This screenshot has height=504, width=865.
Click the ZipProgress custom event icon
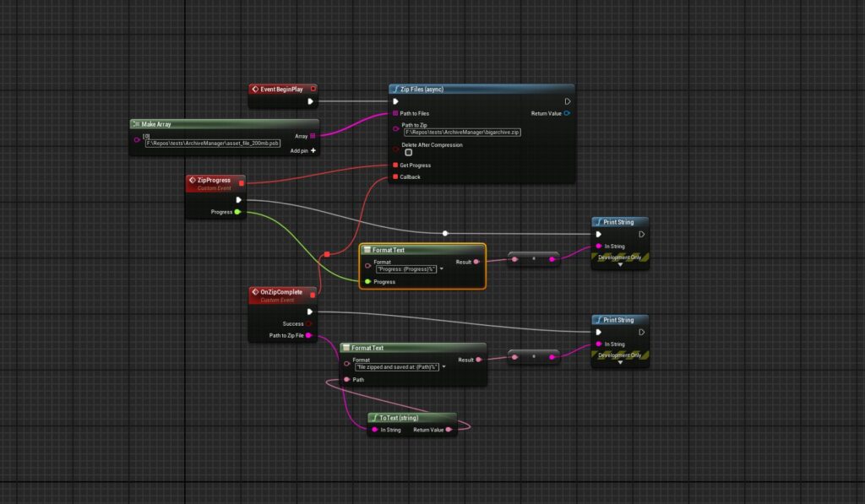click(x=192, y=180)
